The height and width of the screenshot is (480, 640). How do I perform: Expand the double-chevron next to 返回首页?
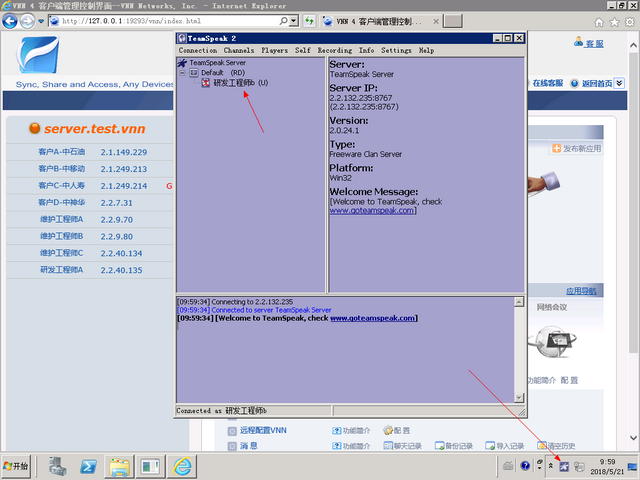coord(619,83)
